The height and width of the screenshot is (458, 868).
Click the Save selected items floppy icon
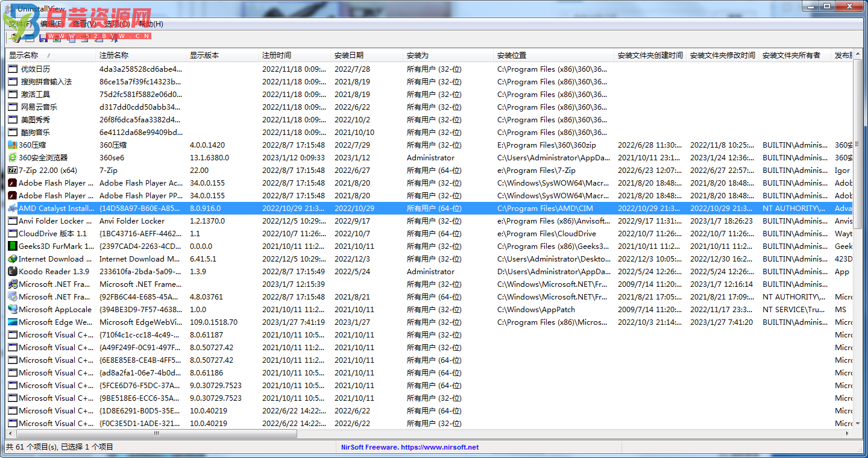[x=43, y=39]
